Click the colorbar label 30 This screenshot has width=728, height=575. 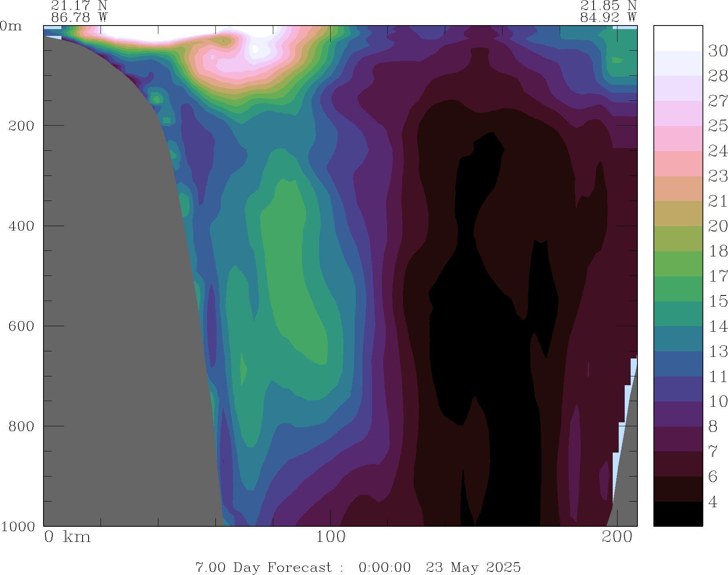[718, 51]
